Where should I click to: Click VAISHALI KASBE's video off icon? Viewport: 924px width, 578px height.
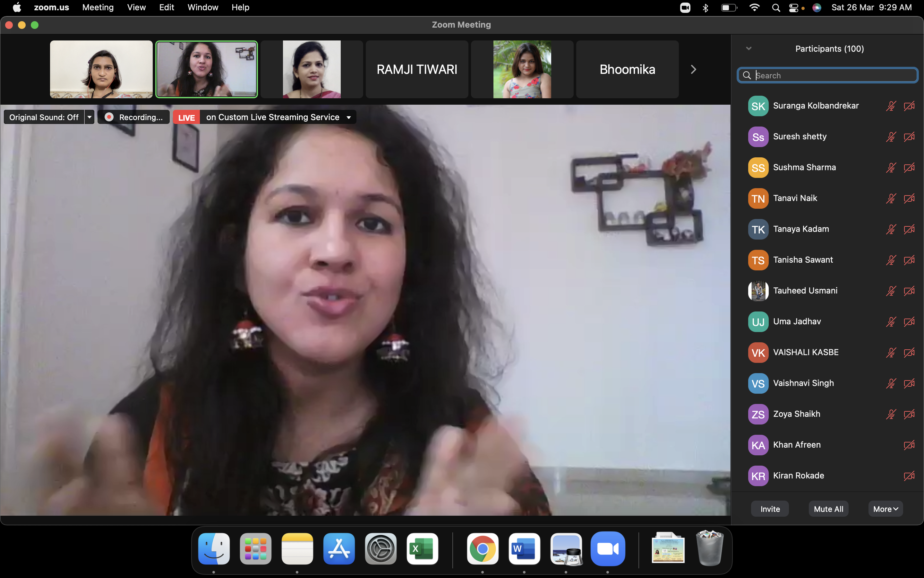(909, 353)
